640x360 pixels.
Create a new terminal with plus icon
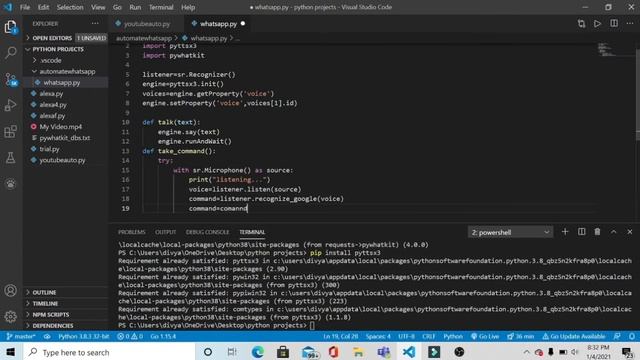(565, 232)
